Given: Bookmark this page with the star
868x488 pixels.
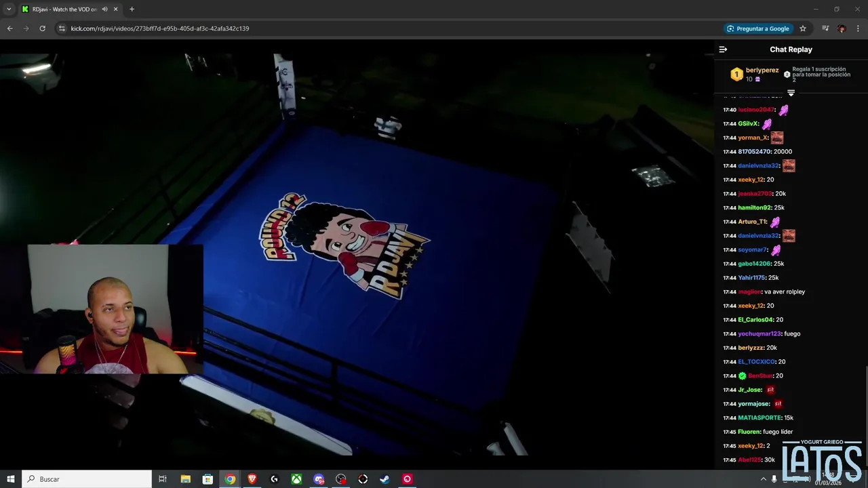Looking at the screenshot, I should click(x=803, y=28).
